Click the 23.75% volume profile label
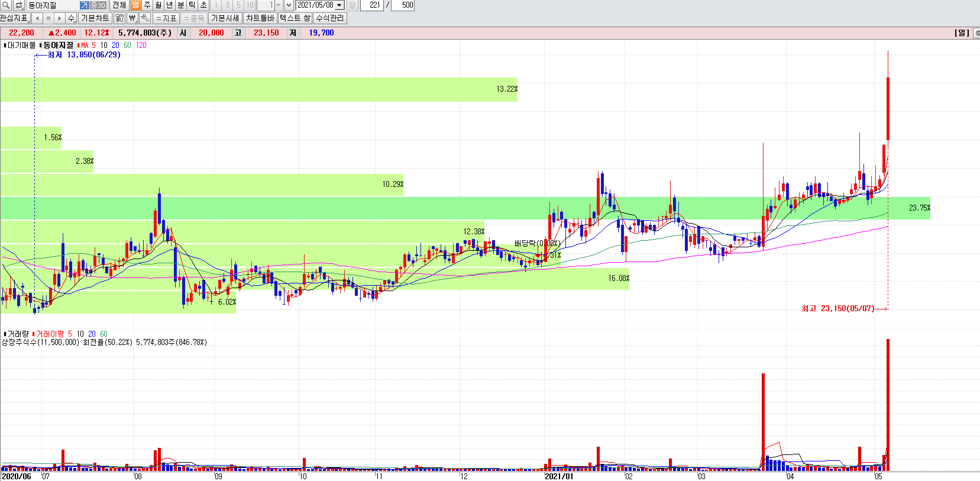Screen dimensions: 980x481 coord(920,208)
